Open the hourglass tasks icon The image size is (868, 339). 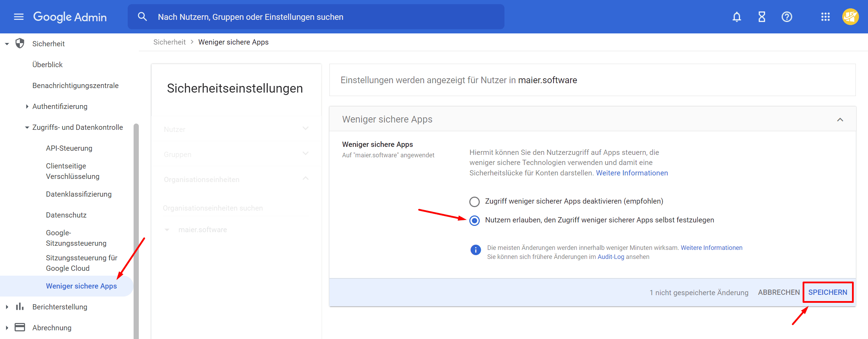762,17
